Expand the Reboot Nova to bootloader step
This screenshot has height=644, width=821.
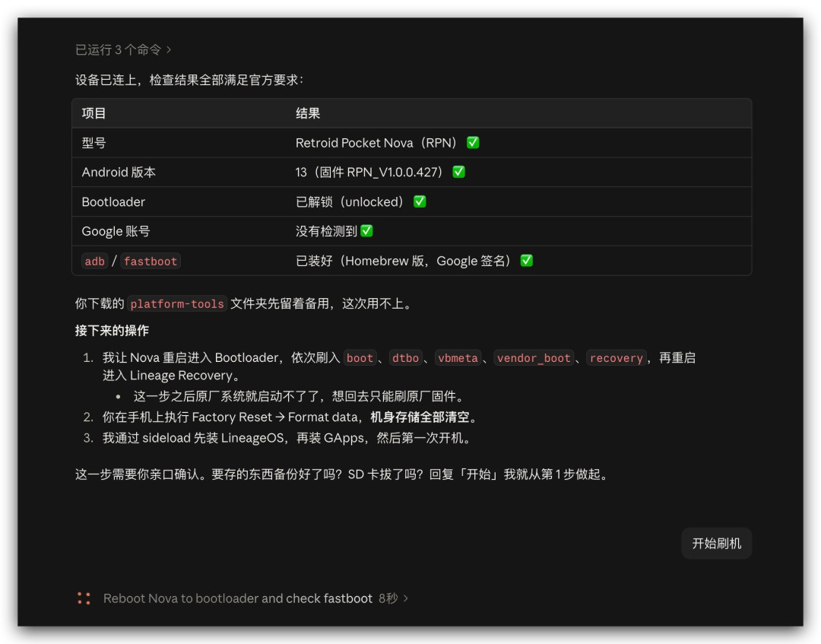tap(255, 598)
